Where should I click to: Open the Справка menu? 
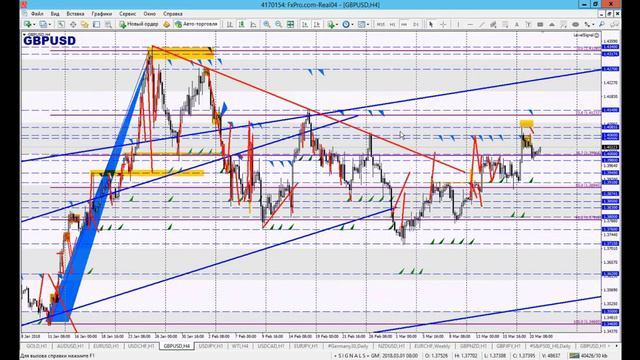pyautogui.click(x=173, y=13)
